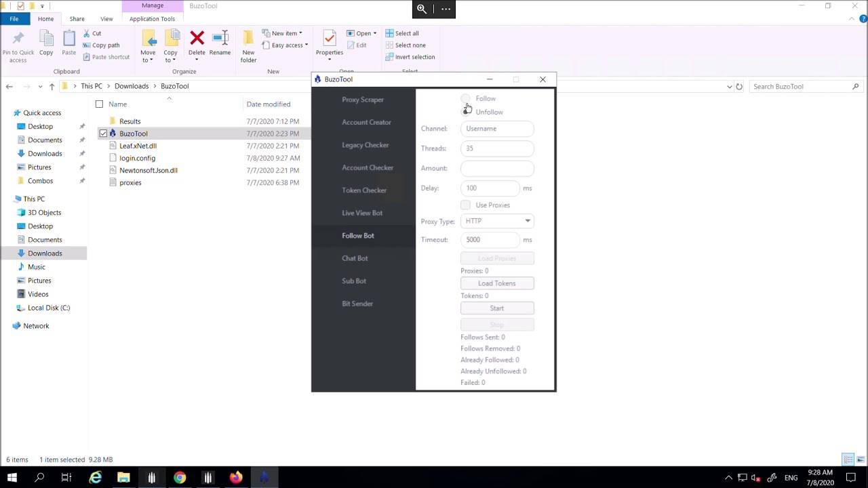This screenshot has height=488, width=868.
Task: Open Live View Bot section
Action: click(x=362, y=213)
